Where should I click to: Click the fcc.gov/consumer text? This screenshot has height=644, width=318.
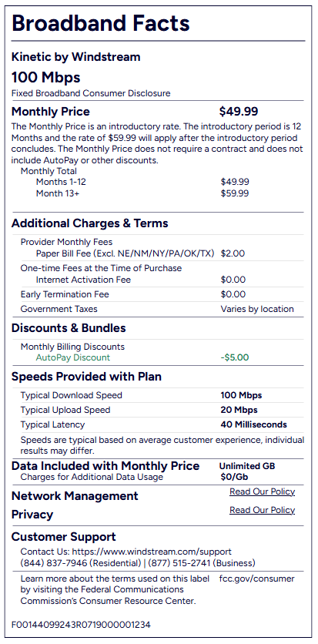click(257, 579)
